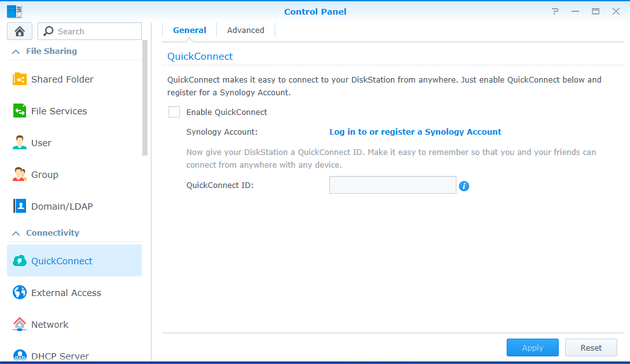Image resolution: width=630 pixels, height=364 pixels.
Task: Enable the QuickConnect checkbox
Action: coord(174,112)
